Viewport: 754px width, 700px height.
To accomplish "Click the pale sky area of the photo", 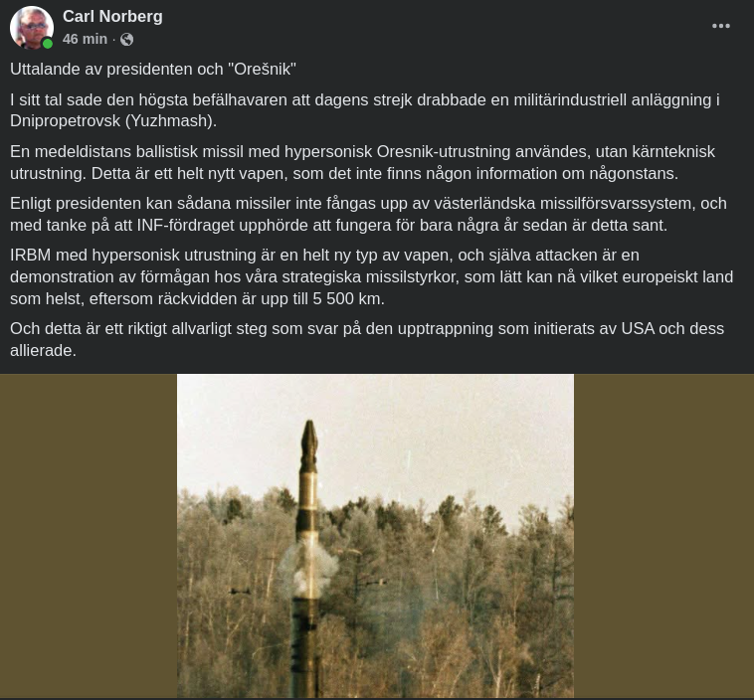I will tap(433, 433).
